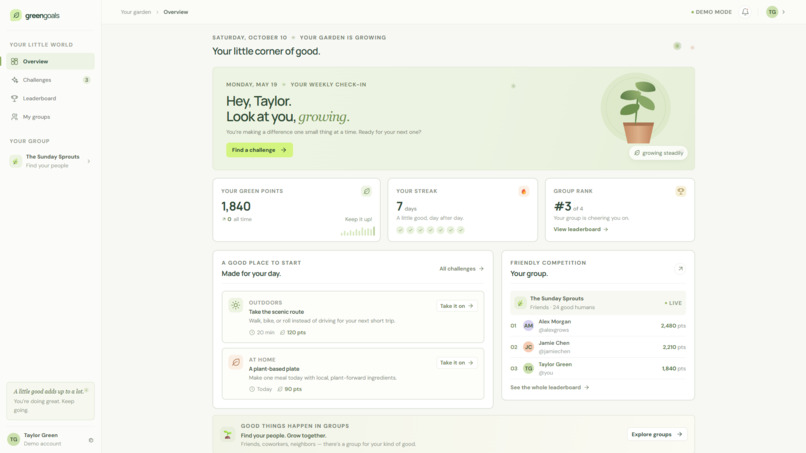
Task: Go to Challenges in the sidebar
Action: point(50,80)
